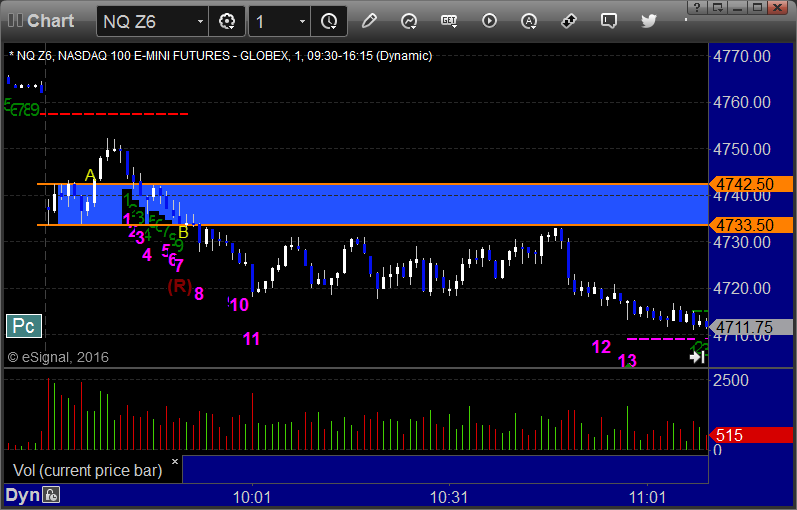797x510 pixels.
Task: Click the yellow B marker on chart
Action: pyautogui.click(x=183, y=232)
